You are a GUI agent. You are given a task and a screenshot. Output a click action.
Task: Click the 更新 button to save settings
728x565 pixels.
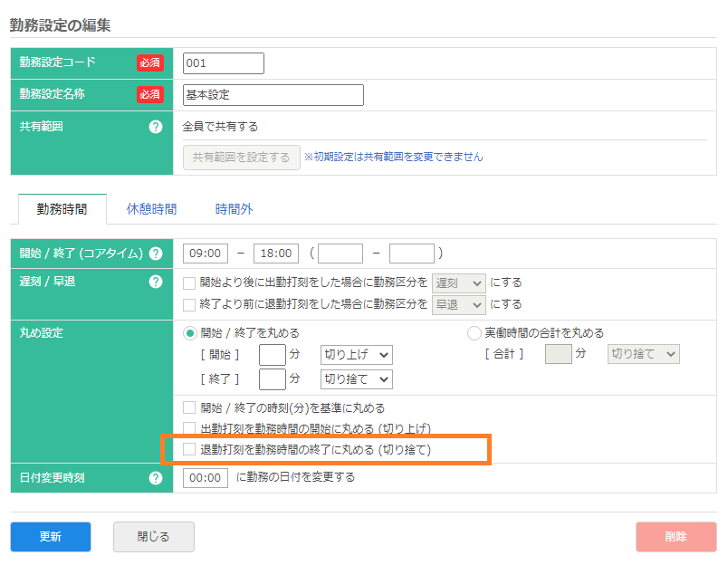tap(50, 536)
